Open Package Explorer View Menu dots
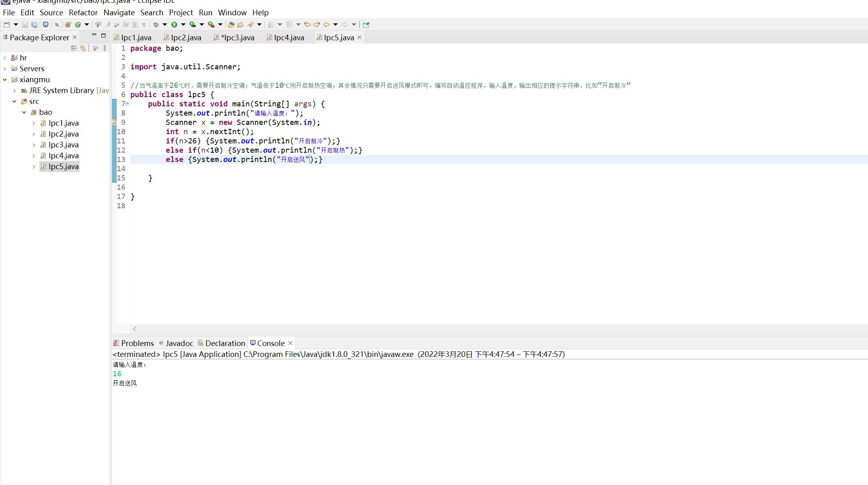Viewport: 868px width, 485px height. (x=105, y=48)
